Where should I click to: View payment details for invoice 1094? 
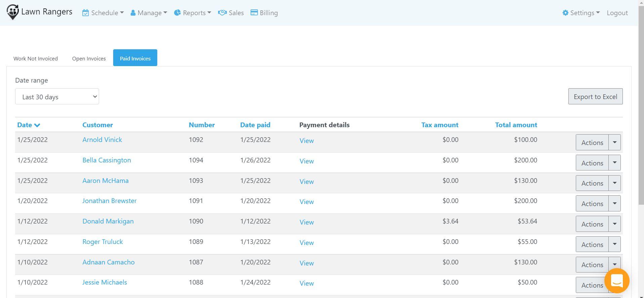[x=306, y=161]
